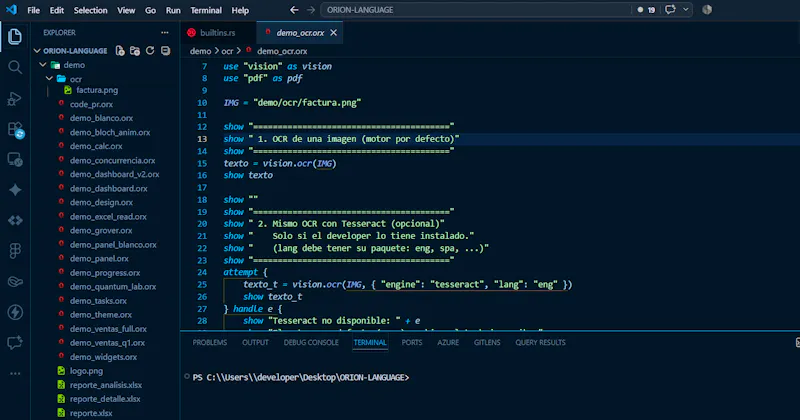Open the Edit menu
Image resolution: width=800 pixels, height=420 pixels.
[57, 10]
